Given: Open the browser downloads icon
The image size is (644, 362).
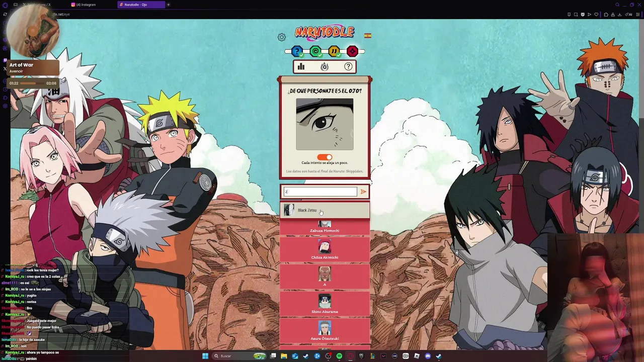Looking at the screenshot, I should 619,15.
